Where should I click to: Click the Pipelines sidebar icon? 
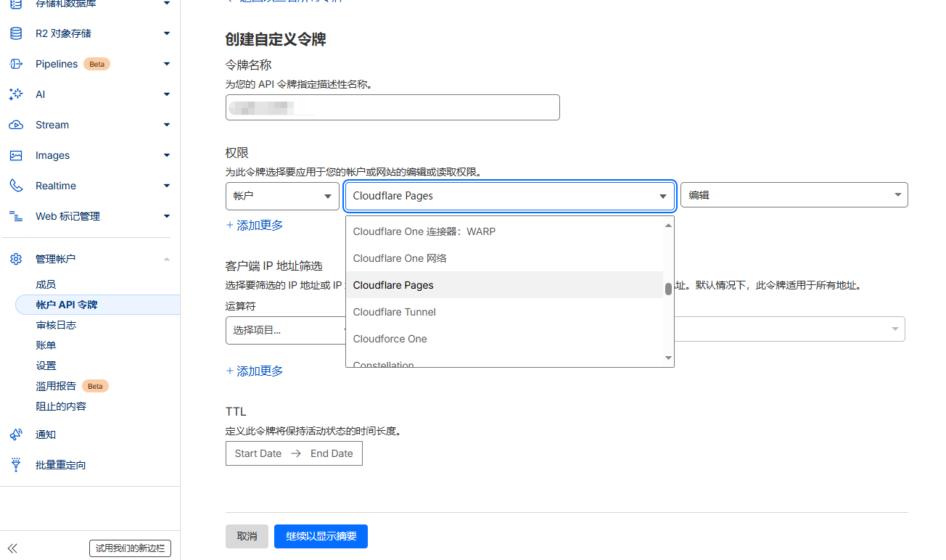16,64
